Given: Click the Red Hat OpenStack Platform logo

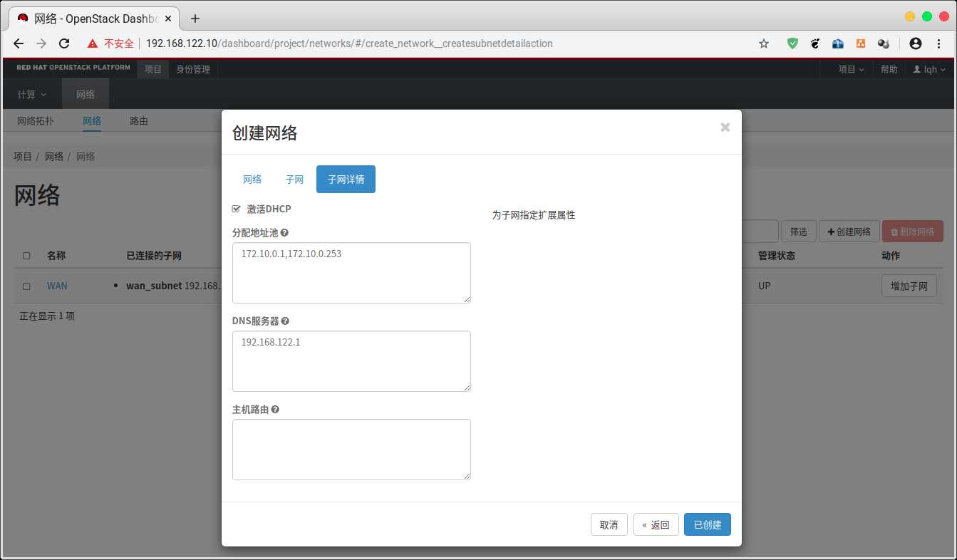Looking at the screenshot, I should click(x=73, y=68).
